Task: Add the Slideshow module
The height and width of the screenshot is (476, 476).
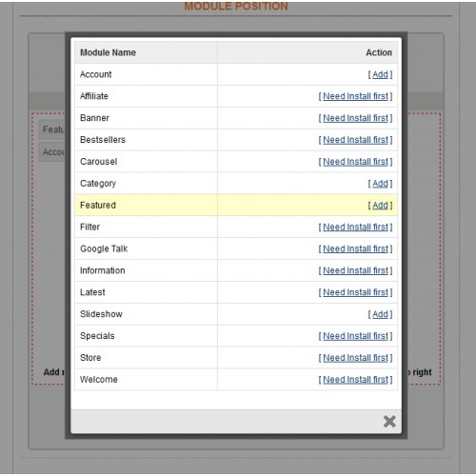Action: click(380, 314)
